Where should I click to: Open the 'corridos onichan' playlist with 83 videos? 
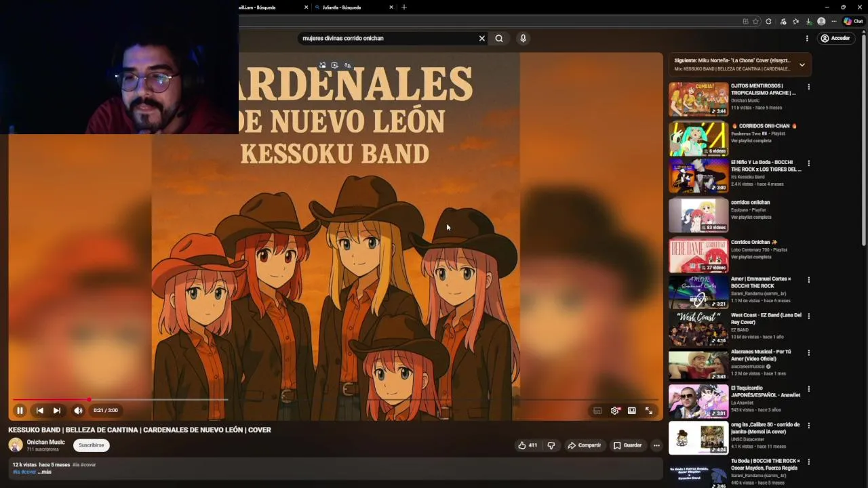click(698, 216)
